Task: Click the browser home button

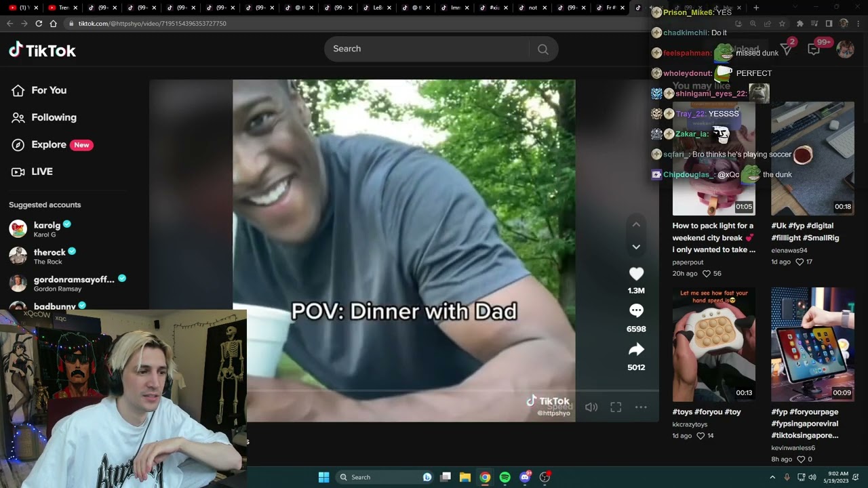Action: pyautogui.click(x=54, y=23)
